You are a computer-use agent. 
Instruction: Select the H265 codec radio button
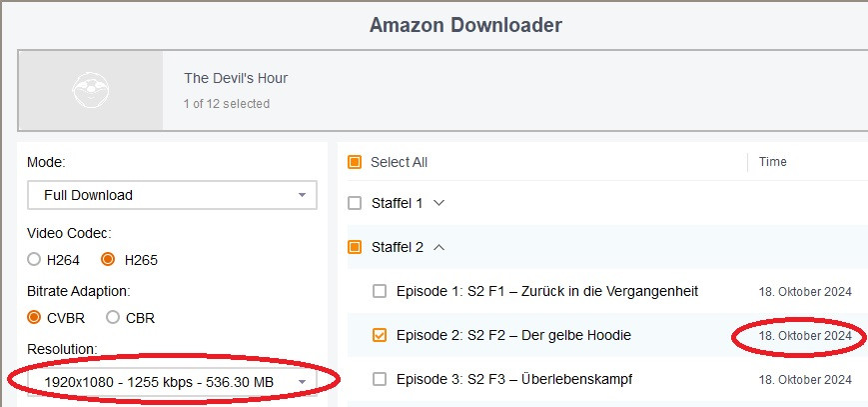click(108, 260)
